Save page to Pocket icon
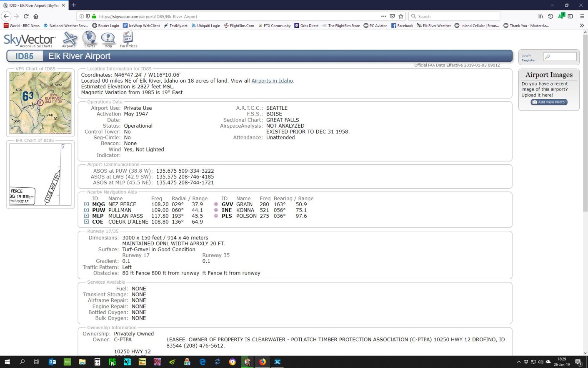 [x=392, y=16]
